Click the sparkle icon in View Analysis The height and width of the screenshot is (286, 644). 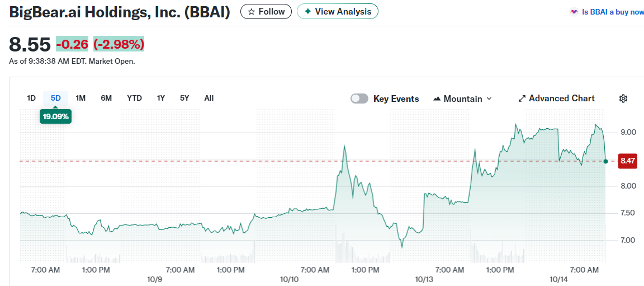click(x=307, y=11)
